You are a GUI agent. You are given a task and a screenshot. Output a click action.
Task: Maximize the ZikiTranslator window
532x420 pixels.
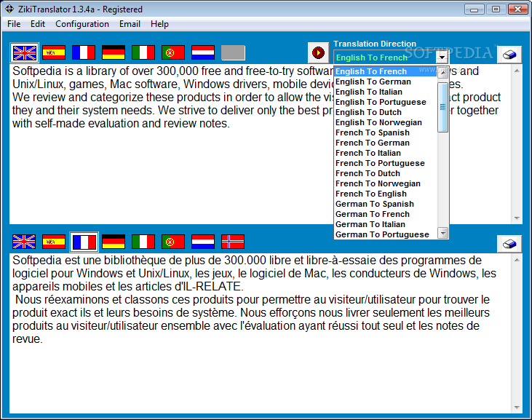[x=496, y=9]
